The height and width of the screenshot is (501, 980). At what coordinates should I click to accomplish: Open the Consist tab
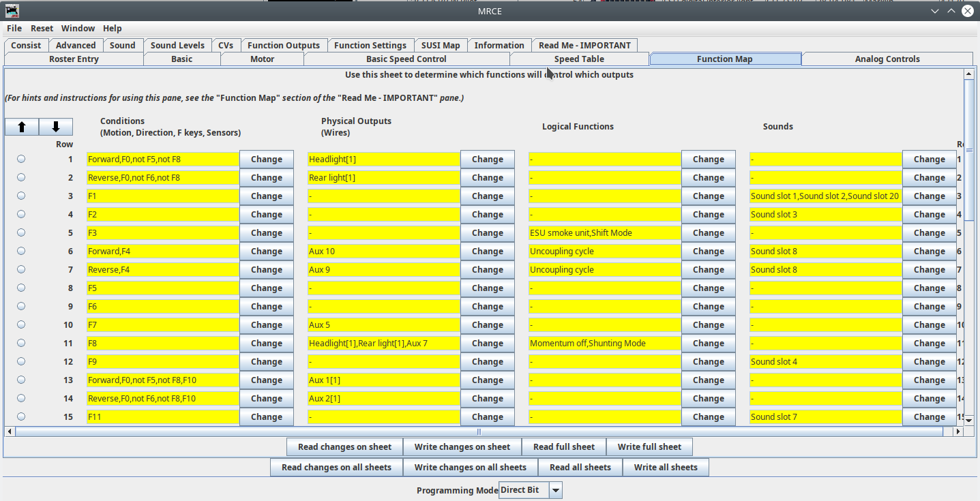click(26, 46)
